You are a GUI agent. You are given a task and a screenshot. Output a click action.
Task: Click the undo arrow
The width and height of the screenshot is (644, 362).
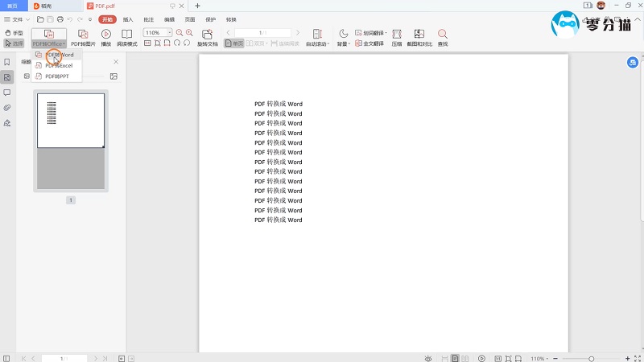(x=70, y=19)
